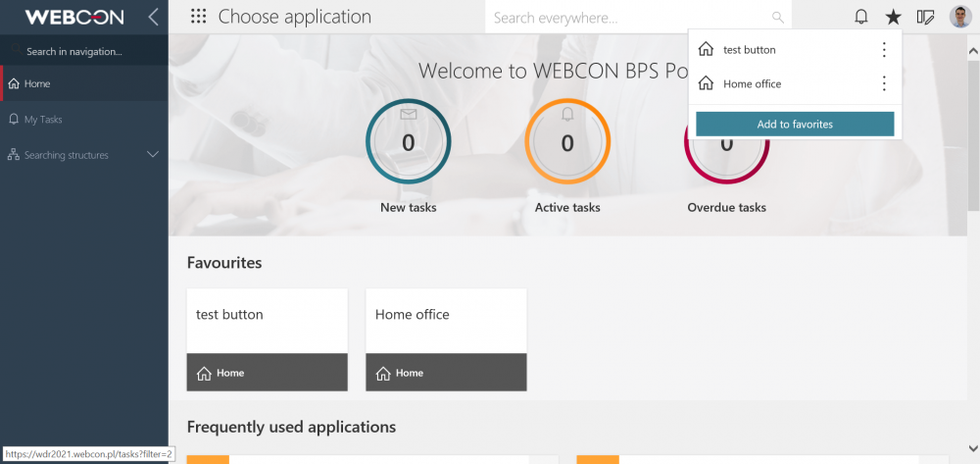Click the Frequently used applications heading
980x464 pixels.
pyautogui.click(x=291, y=427)
